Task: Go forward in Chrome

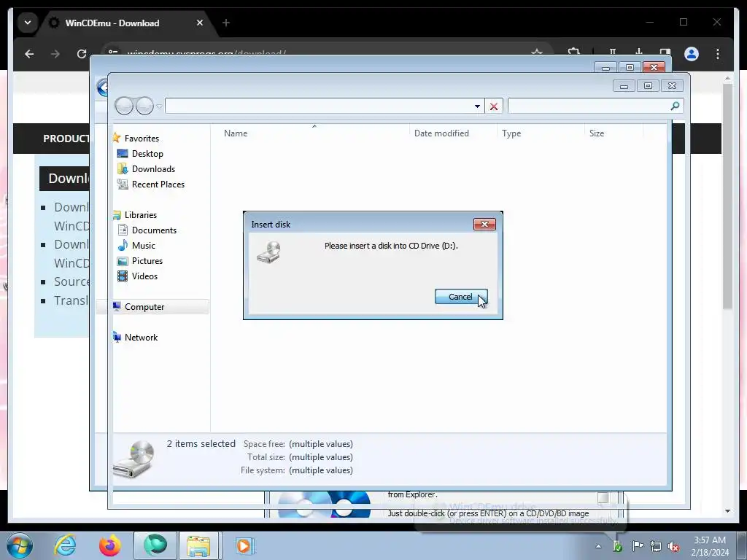Action: (x=55, y=54)
